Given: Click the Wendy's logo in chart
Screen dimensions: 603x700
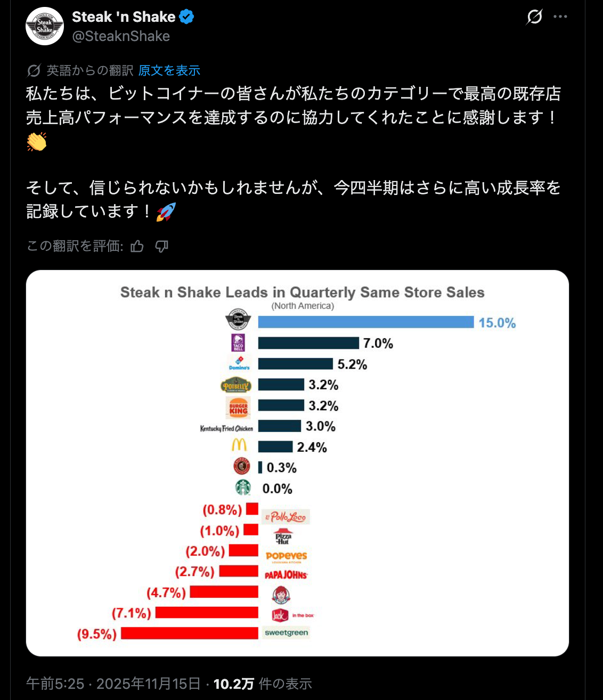Looking at the screenshot, I should tap(281, 595).
